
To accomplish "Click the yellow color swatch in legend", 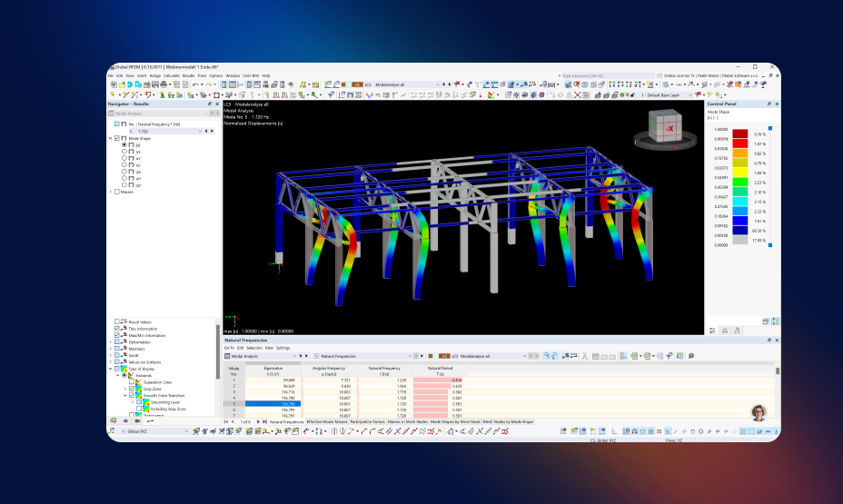I will 739,173.
